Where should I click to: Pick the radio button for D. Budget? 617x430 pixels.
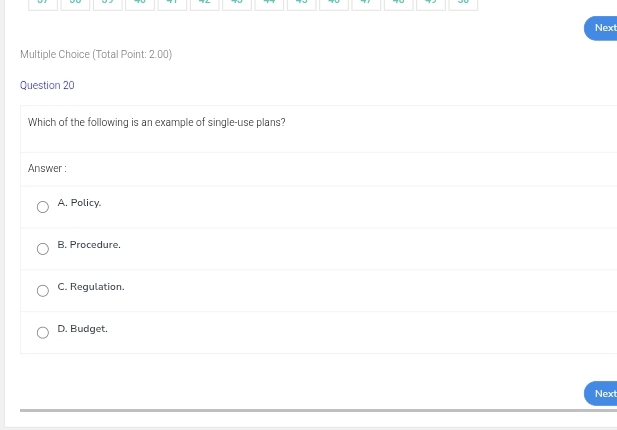[43, 334]
